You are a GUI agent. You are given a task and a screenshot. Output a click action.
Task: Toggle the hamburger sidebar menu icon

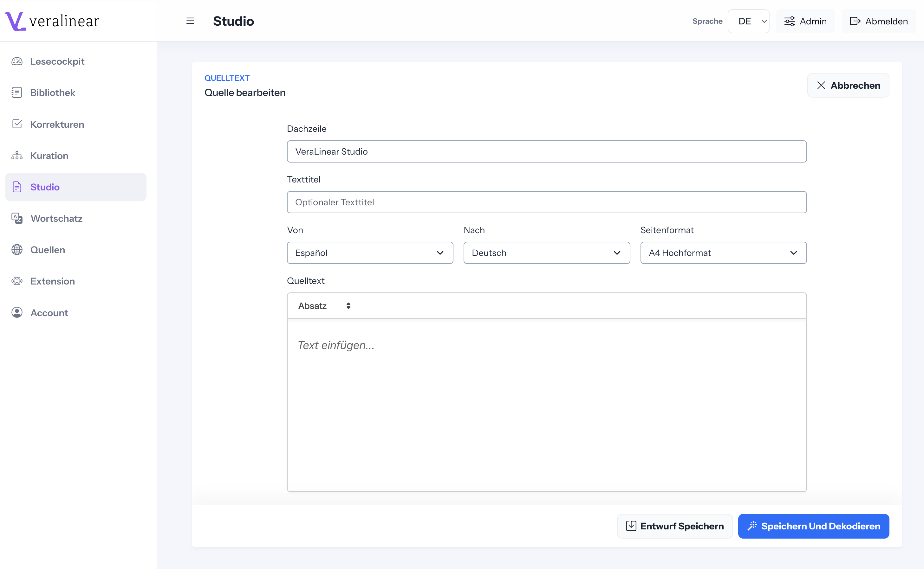(190, 21)
